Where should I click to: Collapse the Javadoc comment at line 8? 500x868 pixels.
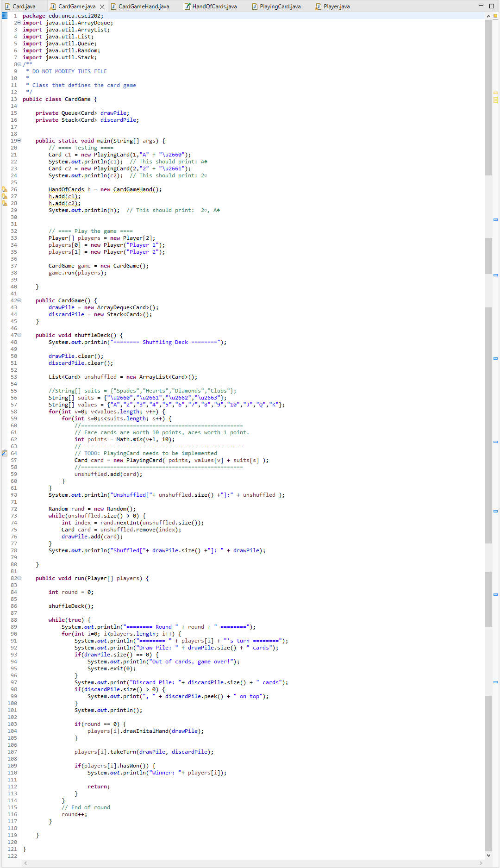click(x=19, y=64)
